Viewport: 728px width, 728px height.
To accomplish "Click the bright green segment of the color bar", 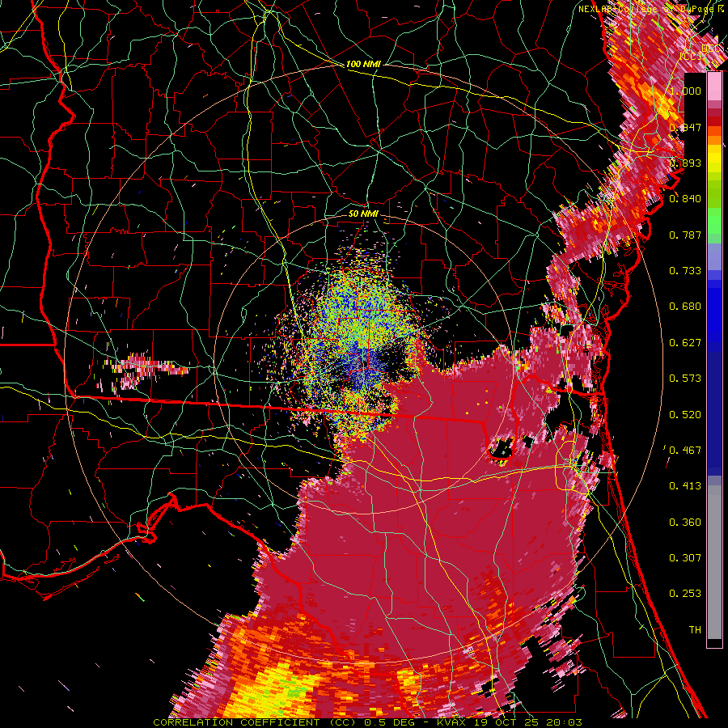I will click(x=714, y=219).
